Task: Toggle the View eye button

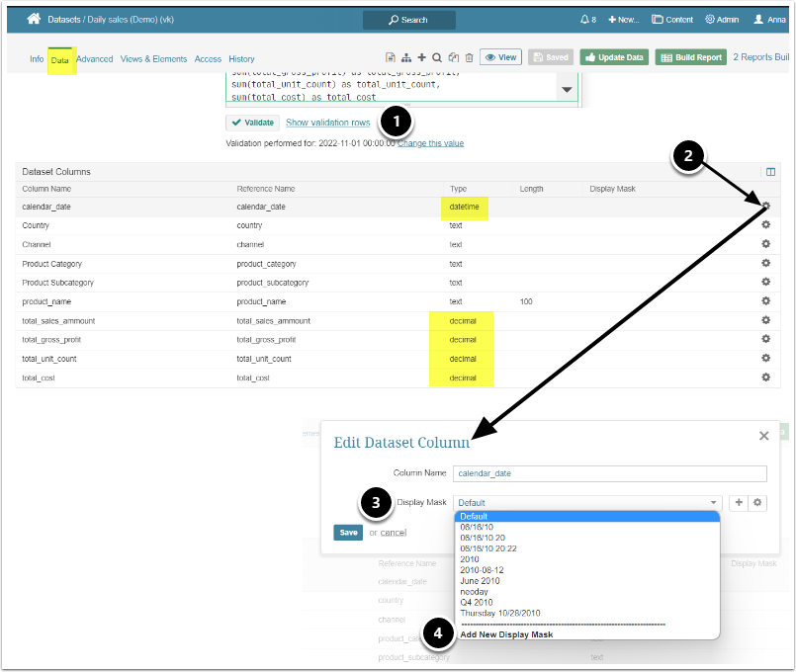Action: point(500,57)
